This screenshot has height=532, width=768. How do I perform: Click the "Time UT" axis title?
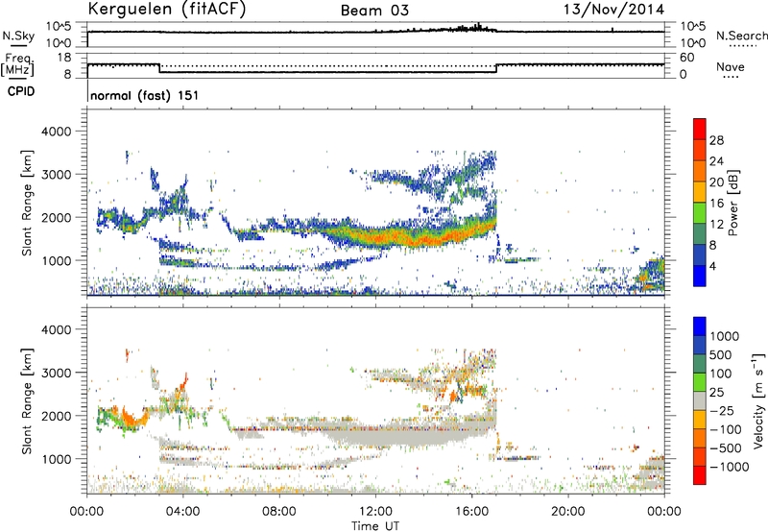point(375,526)
